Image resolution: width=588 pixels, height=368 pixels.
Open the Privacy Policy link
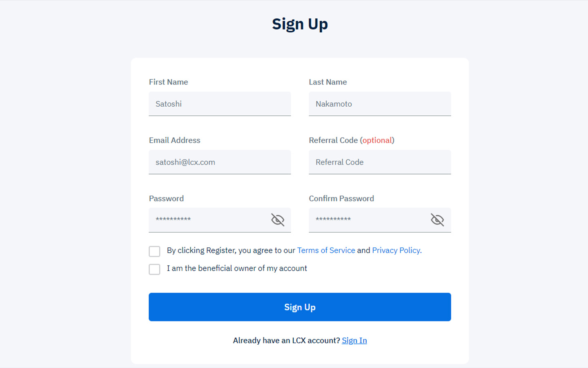(396, 250)
